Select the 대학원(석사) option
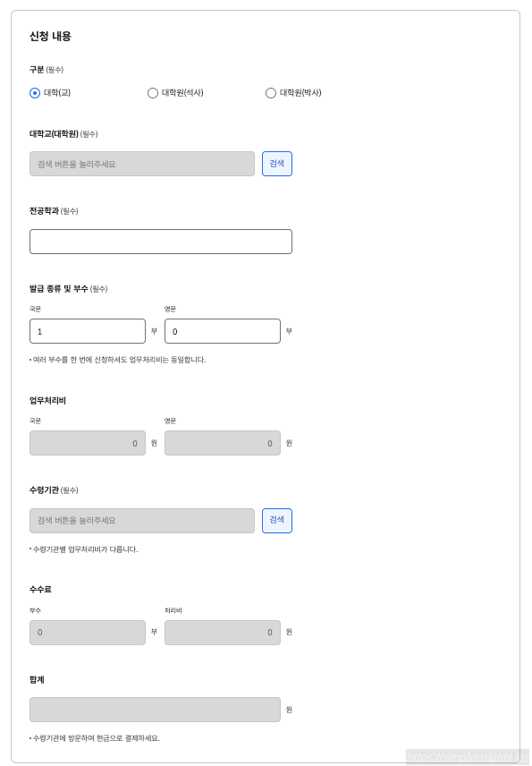This screenshot has height=766, width=532. (x=152, y=92)
